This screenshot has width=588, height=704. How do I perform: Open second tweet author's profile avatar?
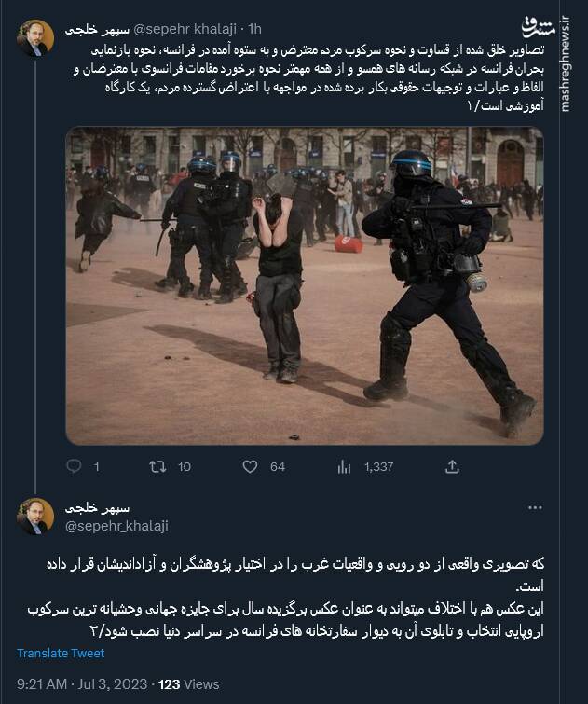point(35,517)
